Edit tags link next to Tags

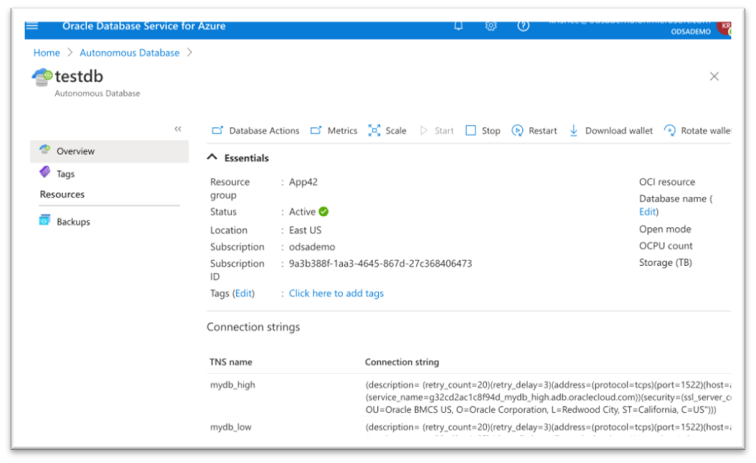click(x=243, y=293)
